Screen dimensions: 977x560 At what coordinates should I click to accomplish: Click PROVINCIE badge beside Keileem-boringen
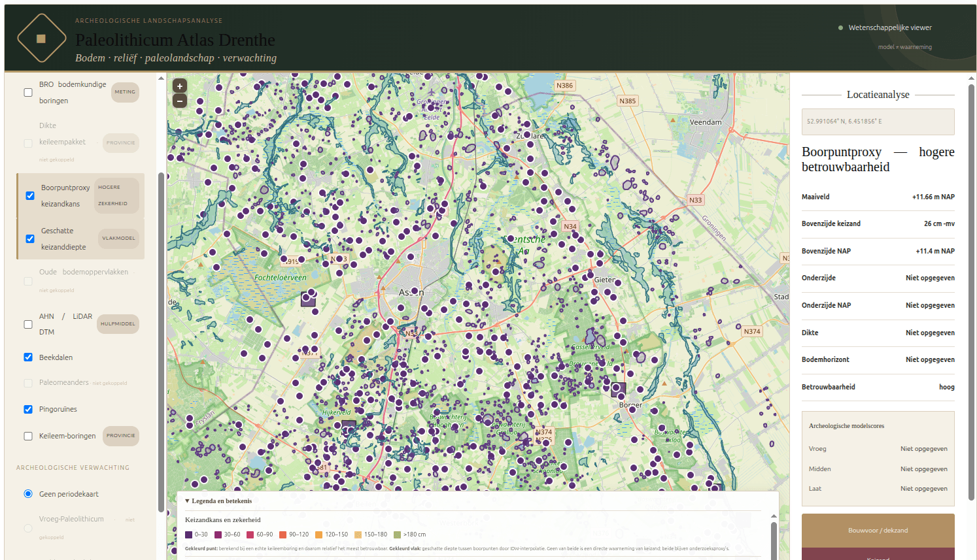tap(121, 436)
